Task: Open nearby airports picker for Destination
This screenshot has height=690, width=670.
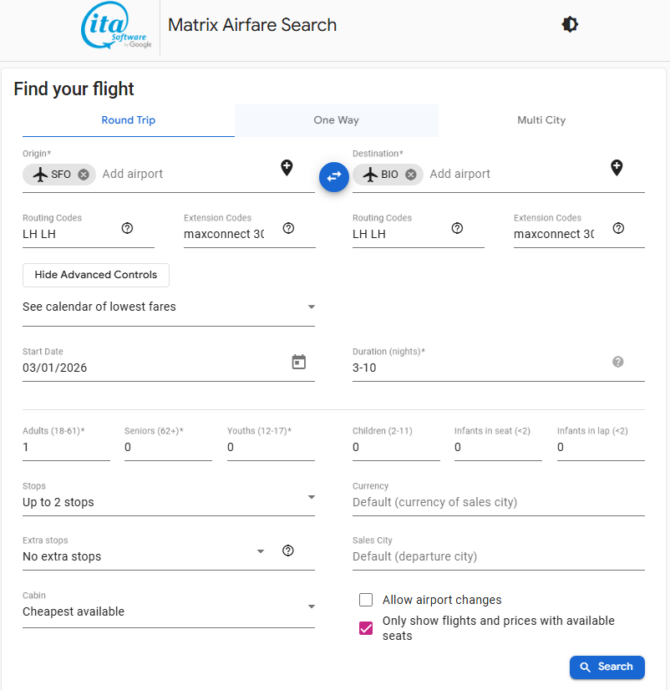Action: point(617,168)
